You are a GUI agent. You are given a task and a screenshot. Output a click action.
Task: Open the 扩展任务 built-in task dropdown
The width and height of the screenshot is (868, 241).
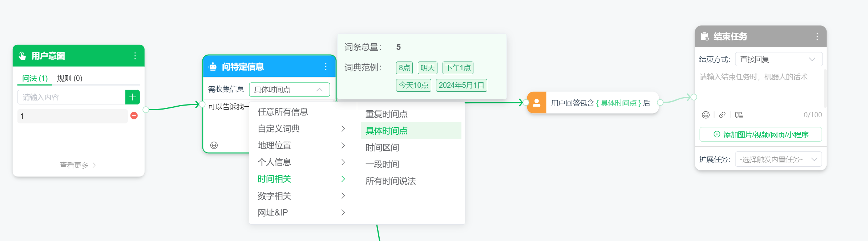pos(778,159)
